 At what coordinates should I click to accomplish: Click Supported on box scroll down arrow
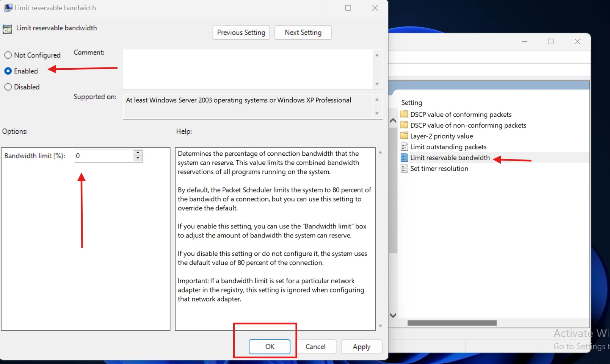(377, 114)
